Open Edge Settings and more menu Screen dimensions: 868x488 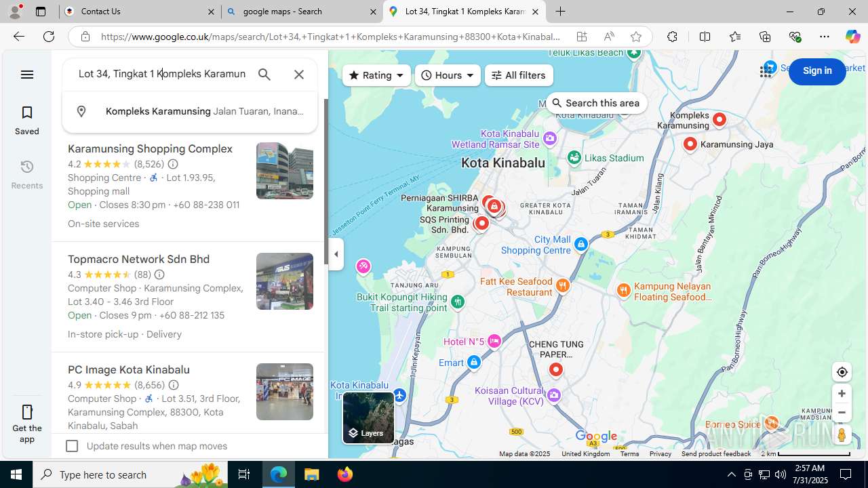pos(825,37)
